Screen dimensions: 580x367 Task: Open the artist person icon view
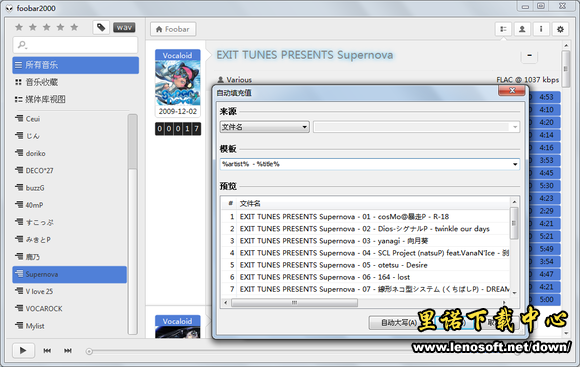pos(522,29)
